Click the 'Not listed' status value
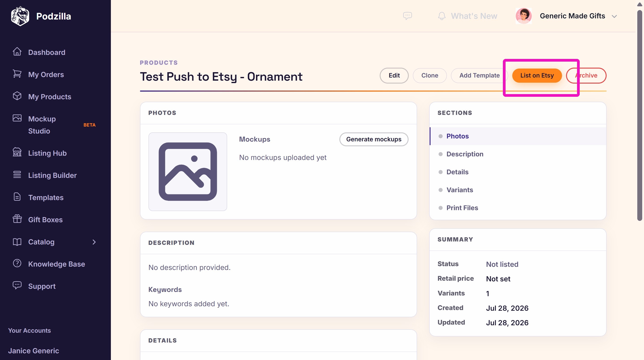This screenshot has height=360, width=644. coord(502,264)
